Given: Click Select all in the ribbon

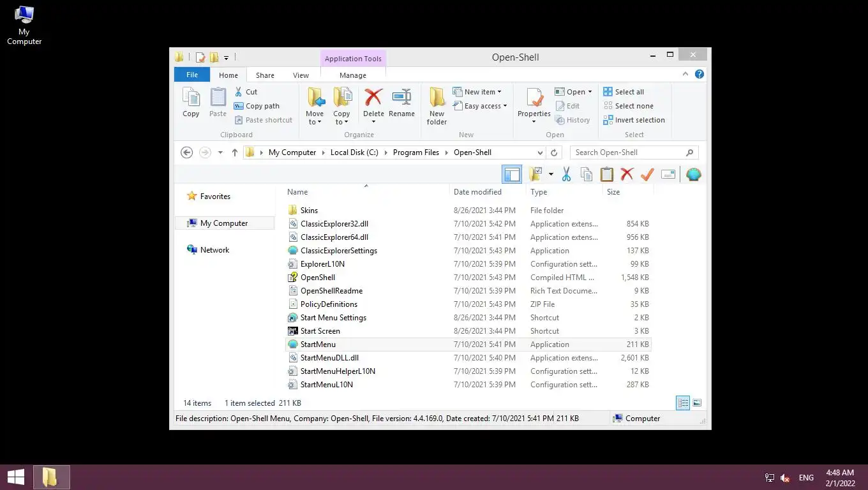Looking at the screenshot, I should point(624,92).
